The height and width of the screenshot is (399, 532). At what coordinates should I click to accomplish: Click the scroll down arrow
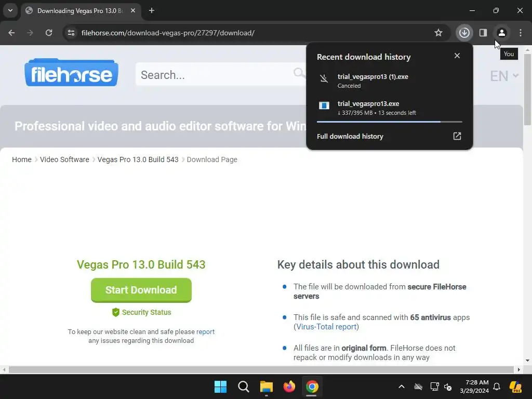[x=527, y=361]
